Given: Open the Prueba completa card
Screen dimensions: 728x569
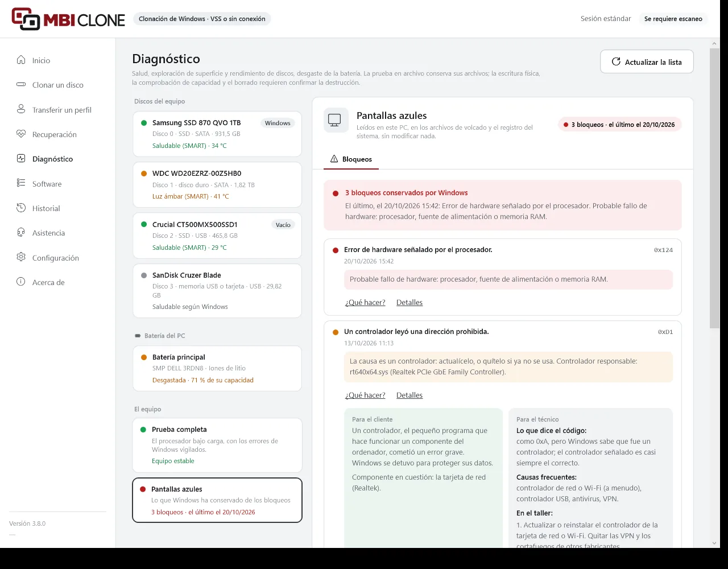Looking at the screenshot, I should 217,445.
